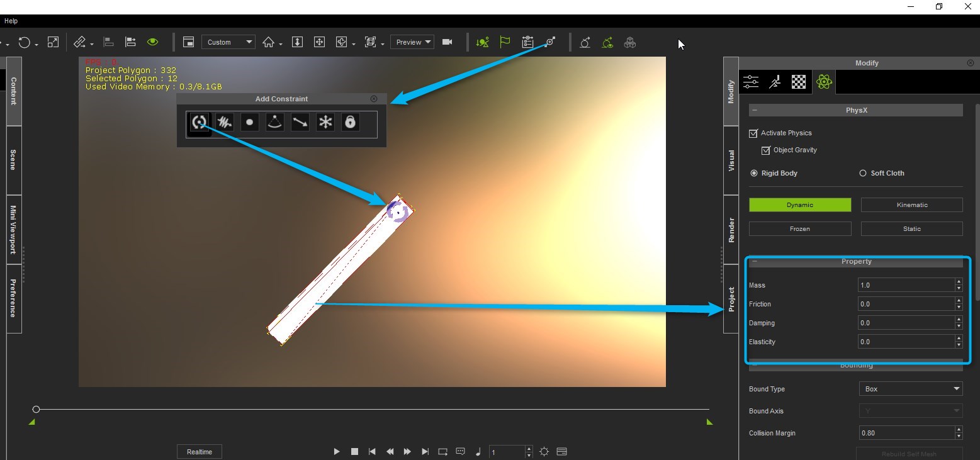This screenshot has height=460, width=980.
Task: Click the green flag icon in toolbar
Action: pyautogui.click(x=505, y=42)
